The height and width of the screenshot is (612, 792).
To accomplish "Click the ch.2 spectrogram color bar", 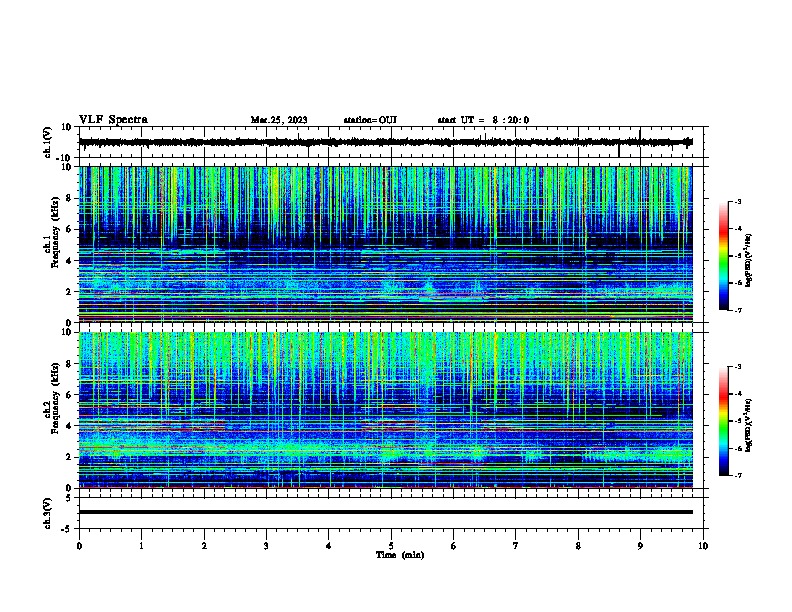I will pyautogui.click(x=724, y=421).
